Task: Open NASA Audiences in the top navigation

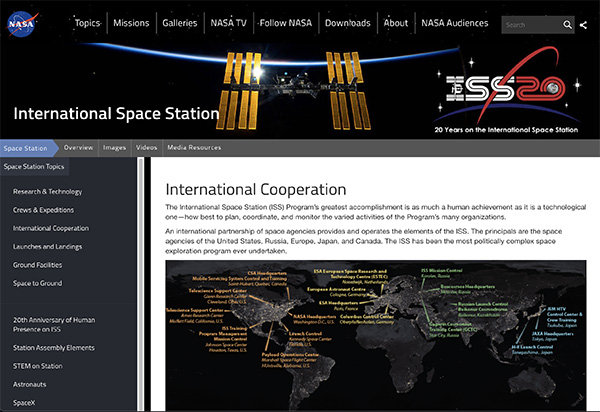Action: [x=455, y=23]
